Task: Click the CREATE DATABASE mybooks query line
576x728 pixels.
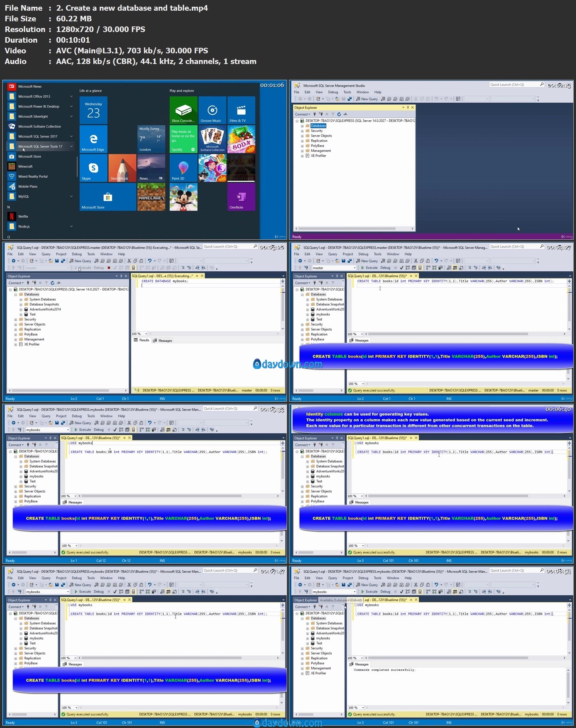Action: point(165,281)
